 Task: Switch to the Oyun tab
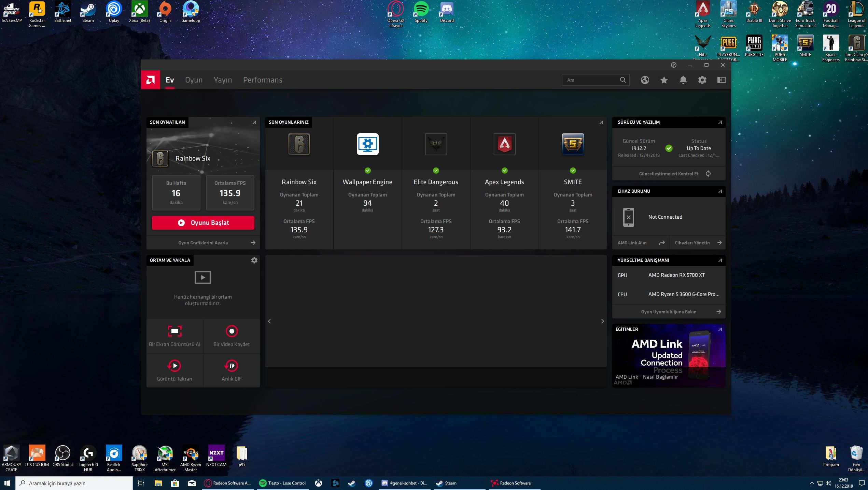point(194,80)
